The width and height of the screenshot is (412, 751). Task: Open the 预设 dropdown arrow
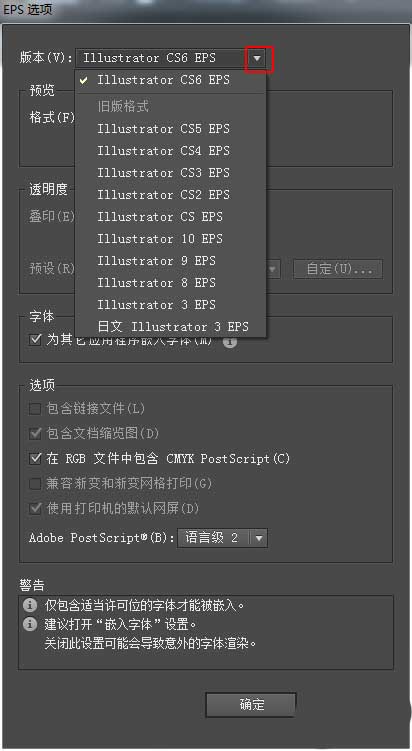point(273,269)
